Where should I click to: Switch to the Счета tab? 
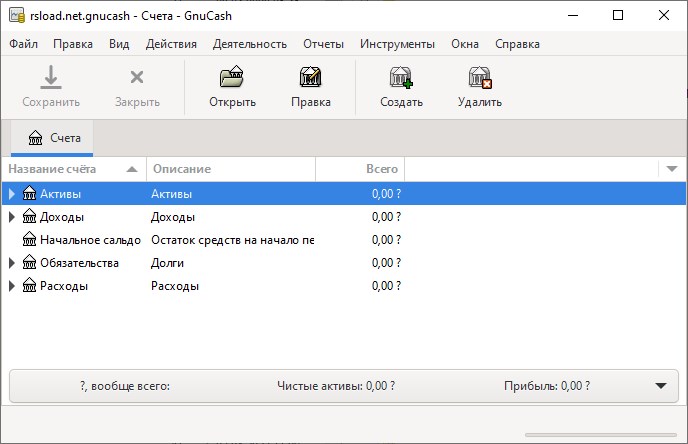(52, 138)
